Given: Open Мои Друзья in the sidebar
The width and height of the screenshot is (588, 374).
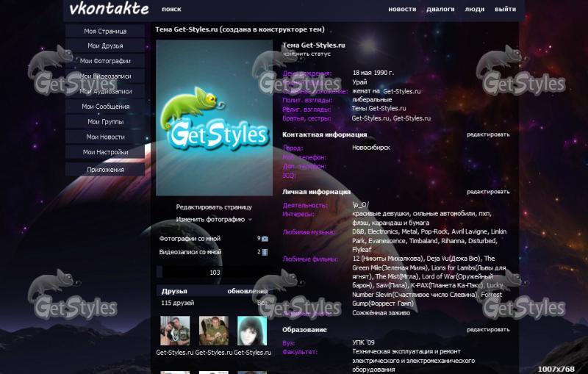Looking at the screenshot, I should (x=105, y=46).
